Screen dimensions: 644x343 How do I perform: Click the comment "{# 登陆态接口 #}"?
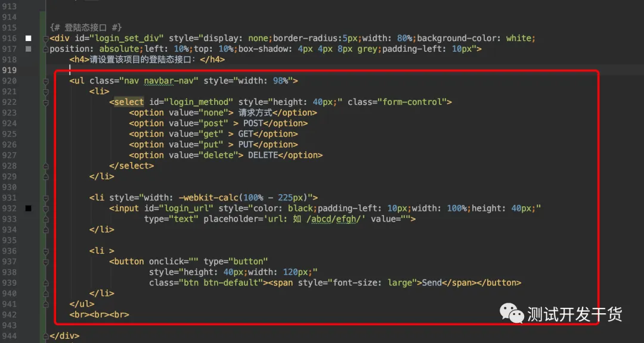[x=86, y=28]
